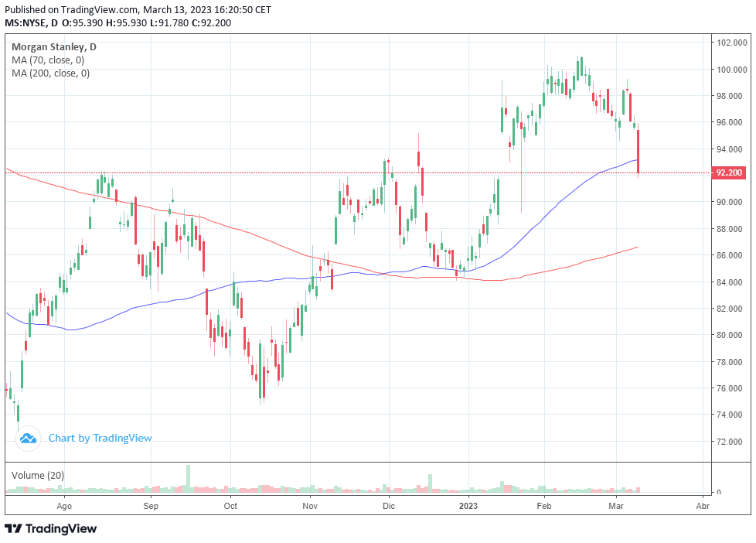Click the 'Morgan Stanley, D' chart title
756x543 pixels.
pos(54,47)
